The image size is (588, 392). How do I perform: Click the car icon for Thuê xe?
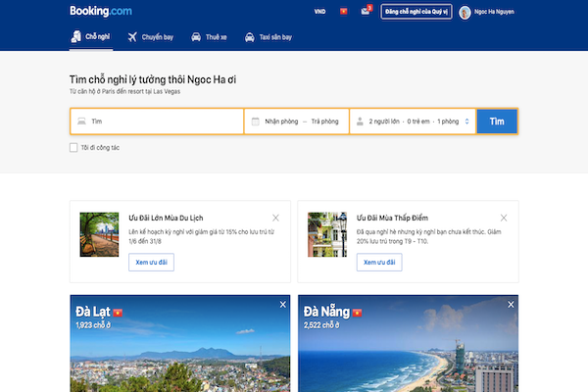tap(196, 37)
